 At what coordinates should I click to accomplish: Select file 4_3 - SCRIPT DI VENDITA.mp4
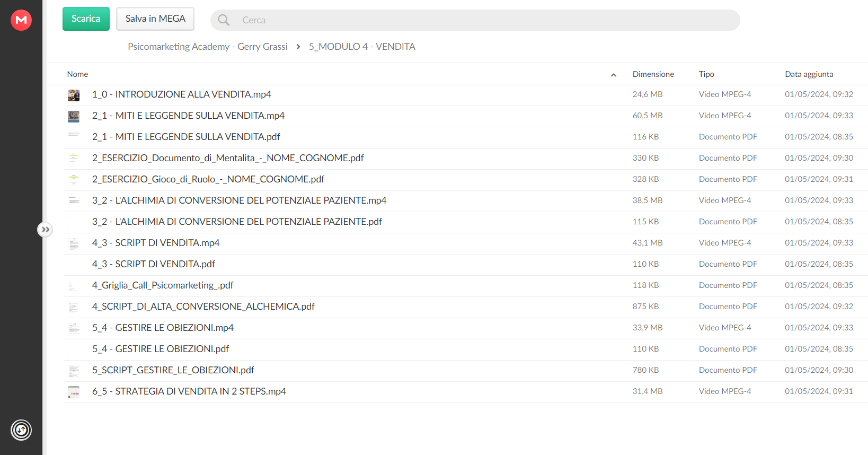(x=156, y=243)
